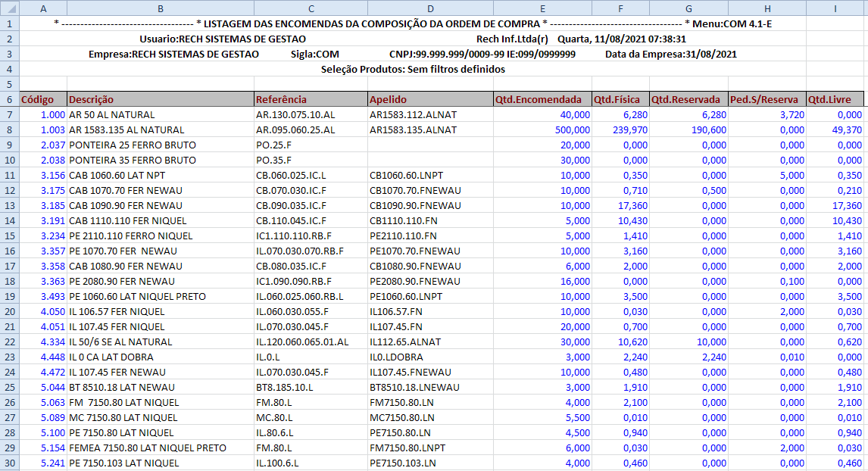The image size is (868, 471).
Task: Select row 6 header
Action: point(9,99)
